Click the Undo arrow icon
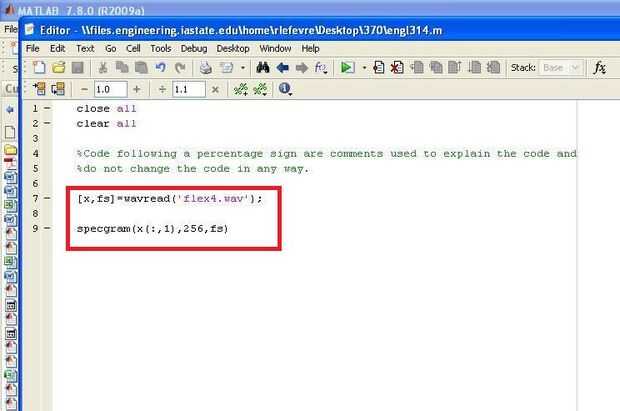 click(161, 68)
